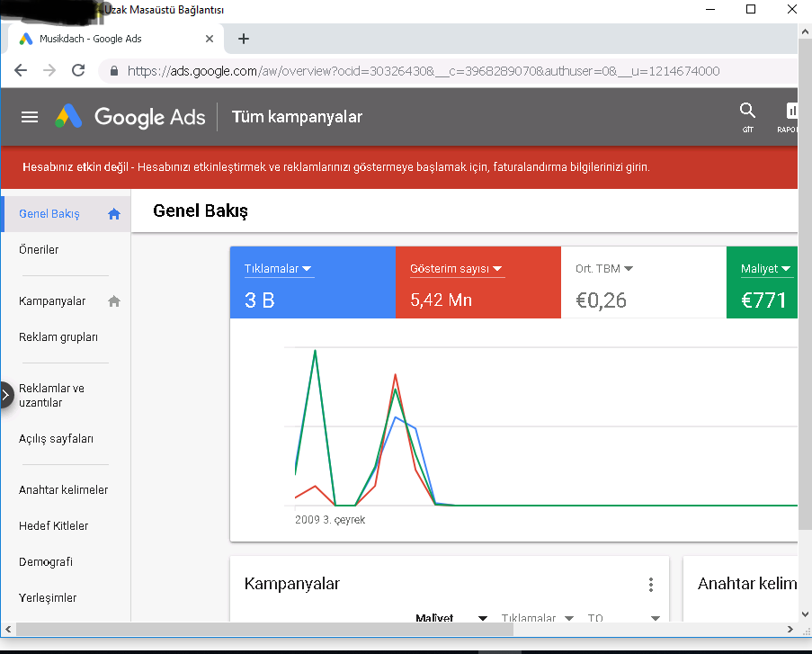Open a new browser tab
The width and height of the screenshot is (812, 654).
click(x=244, y=39)
